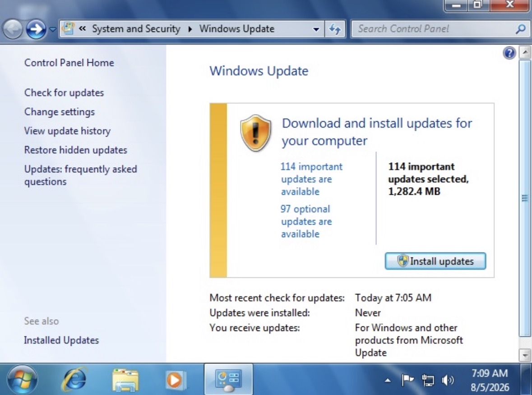Click the yellow warning shield icon
The width and height of the screenshot is (532, 395).
[255, 133]
